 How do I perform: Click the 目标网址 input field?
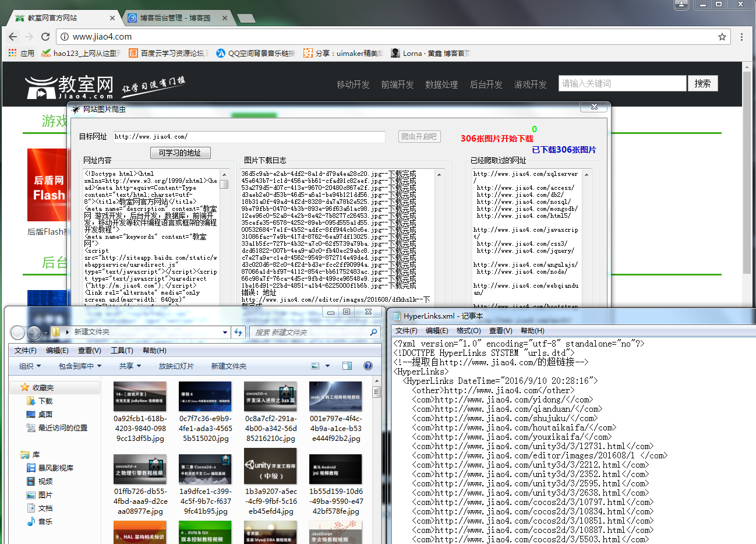pyautogui.click(x=249, y=137)
